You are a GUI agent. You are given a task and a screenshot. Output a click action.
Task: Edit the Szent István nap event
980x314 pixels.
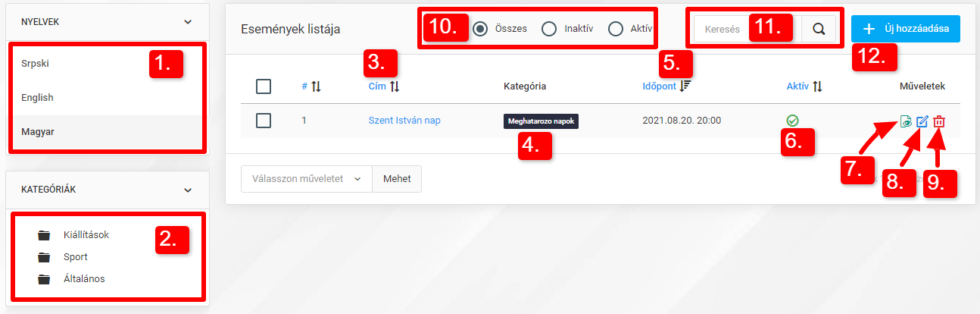coord(922,121)
